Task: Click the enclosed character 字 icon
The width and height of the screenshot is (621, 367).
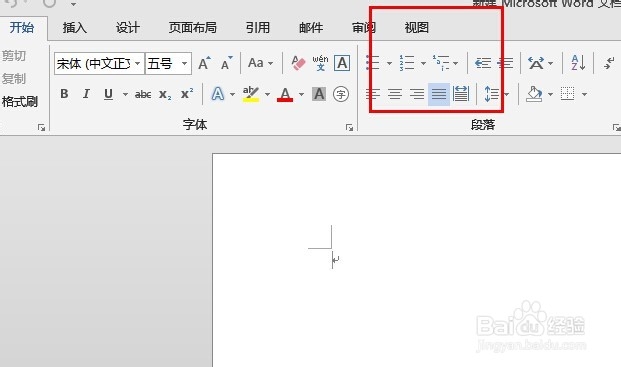Action: point(341,94)
